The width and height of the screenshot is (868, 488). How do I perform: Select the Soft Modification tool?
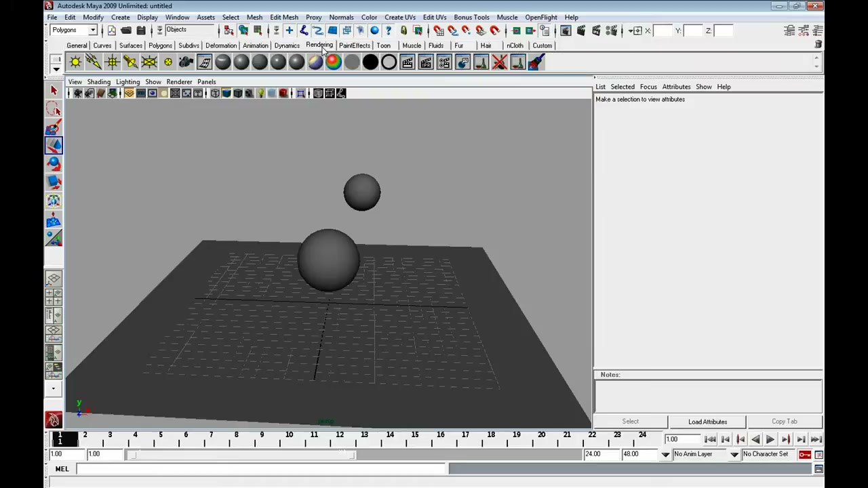coord(54,218)
